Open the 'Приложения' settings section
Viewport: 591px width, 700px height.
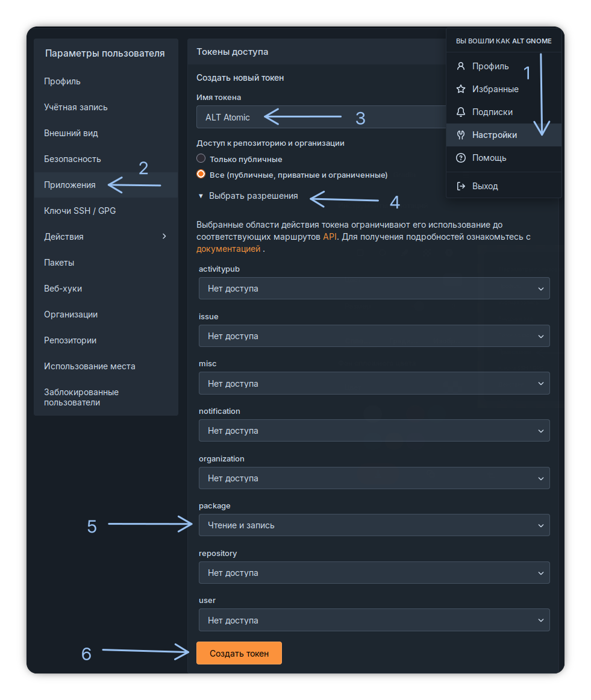click(70, 185)
